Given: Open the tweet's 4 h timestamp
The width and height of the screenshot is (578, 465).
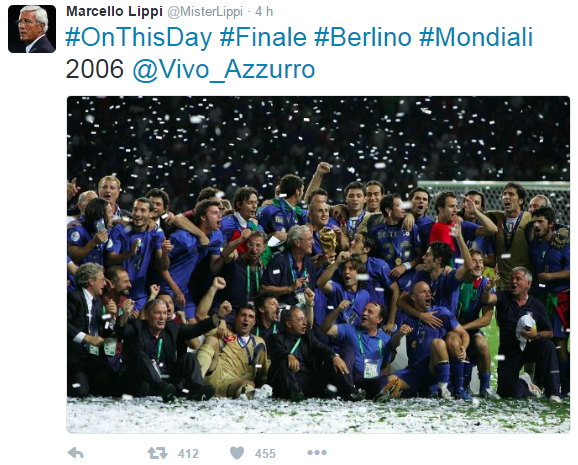Looking at the screenshot, I should pyautogui.click(x=264, y=12).
